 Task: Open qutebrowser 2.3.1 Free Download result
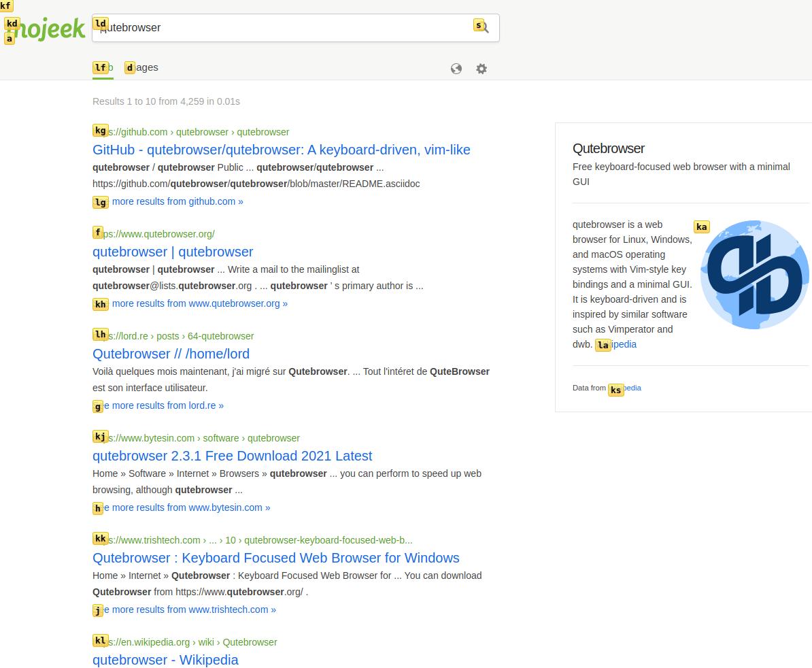232,456
